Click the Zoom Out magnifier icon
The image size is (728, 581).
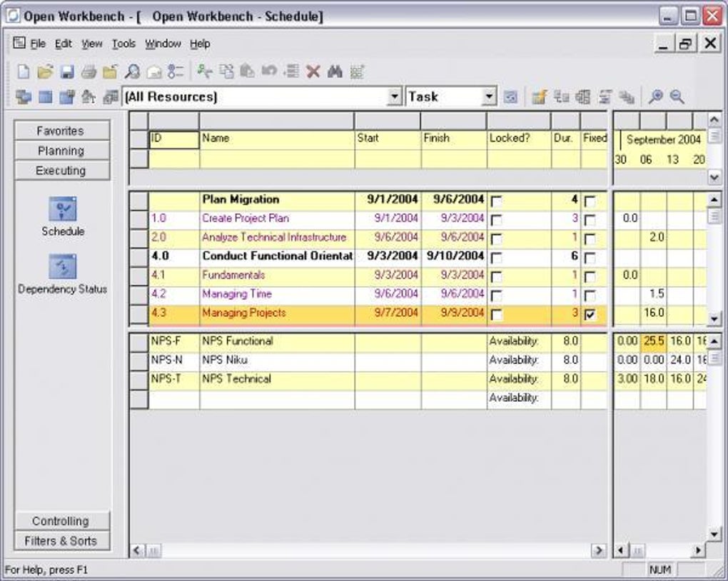coord(677,96)
